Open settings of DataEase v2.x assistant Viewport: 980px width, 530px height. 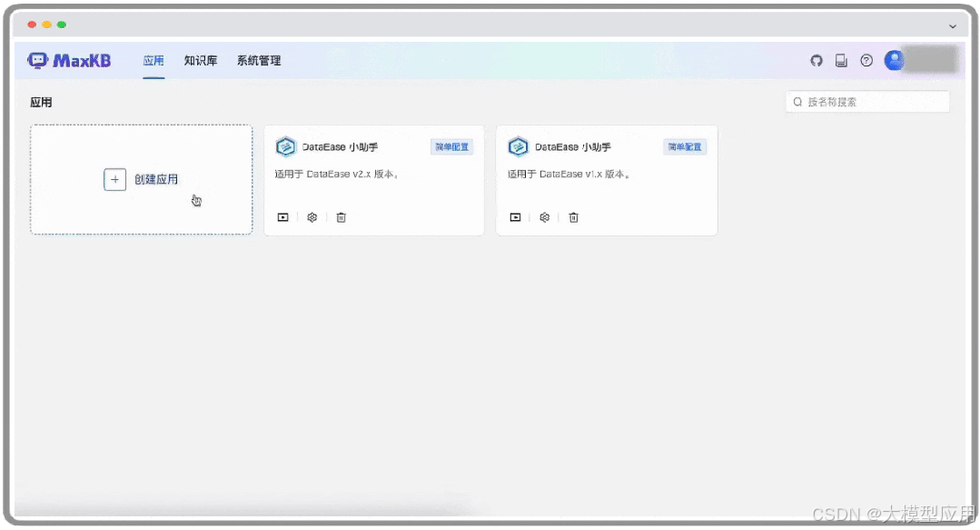click(x=312, y=217)
